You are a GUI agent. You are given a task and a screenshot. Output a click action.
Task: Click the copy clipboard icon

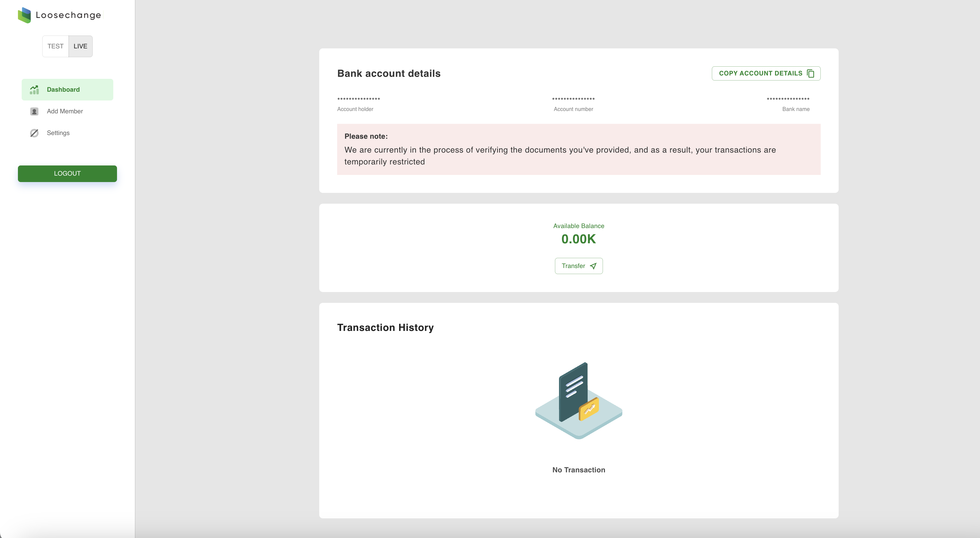click(x=811, y=73)
